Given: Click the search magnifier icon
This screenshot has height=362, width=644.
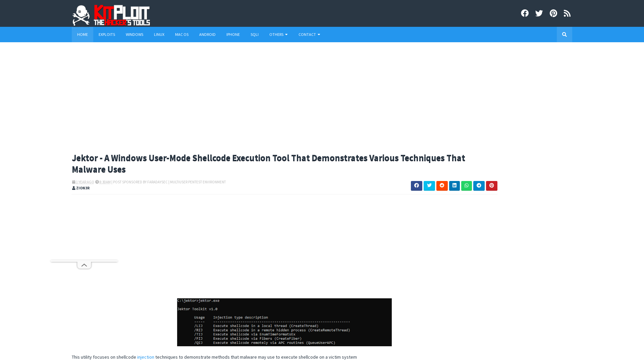Looking at the screenshot, I should (565, 35).
